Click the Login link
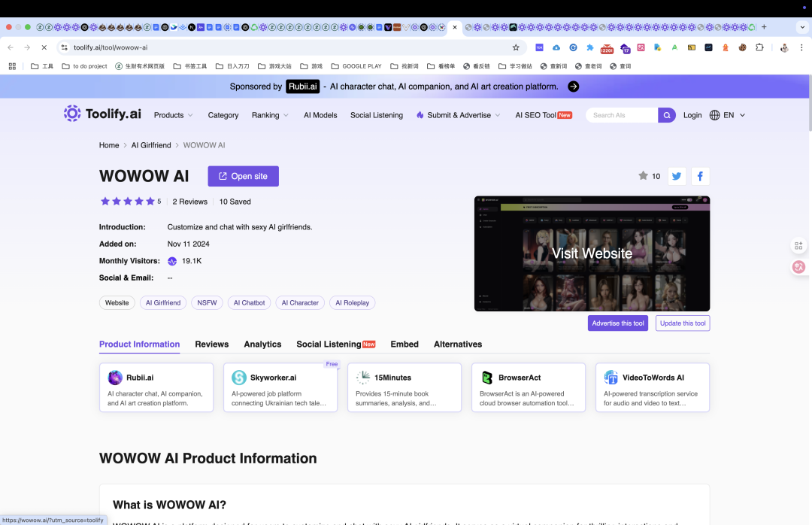The width and height of the screenshot is (812, 525). pos(692,115)
